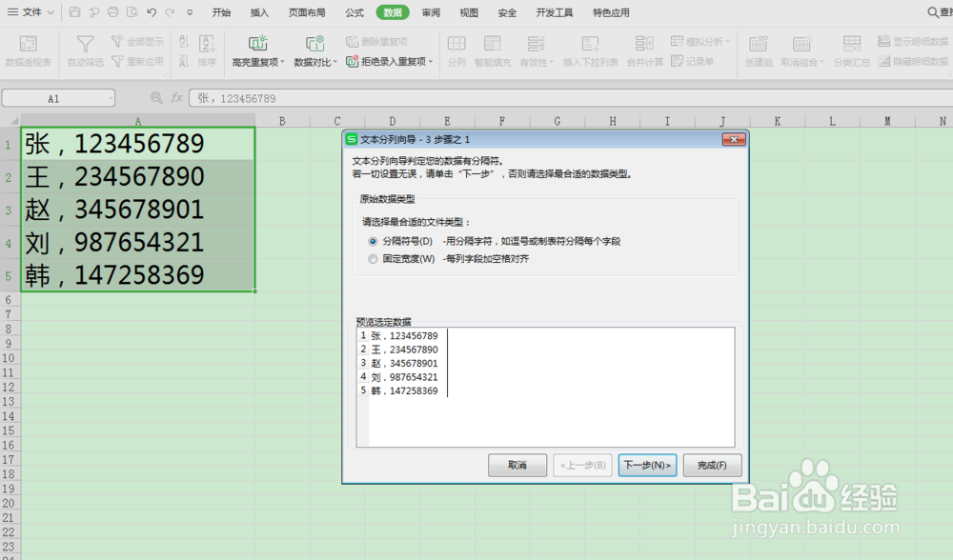Select the 固定宽度 fixed width option

(x=373, y=258)
